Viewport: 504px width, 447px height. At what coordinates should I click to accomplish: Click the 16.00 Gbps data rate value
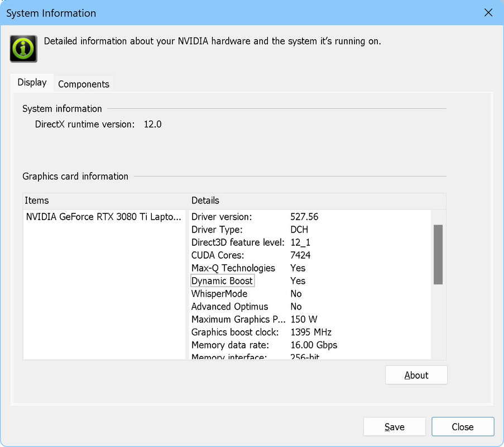pyautogui.click(x=314, y=345)
